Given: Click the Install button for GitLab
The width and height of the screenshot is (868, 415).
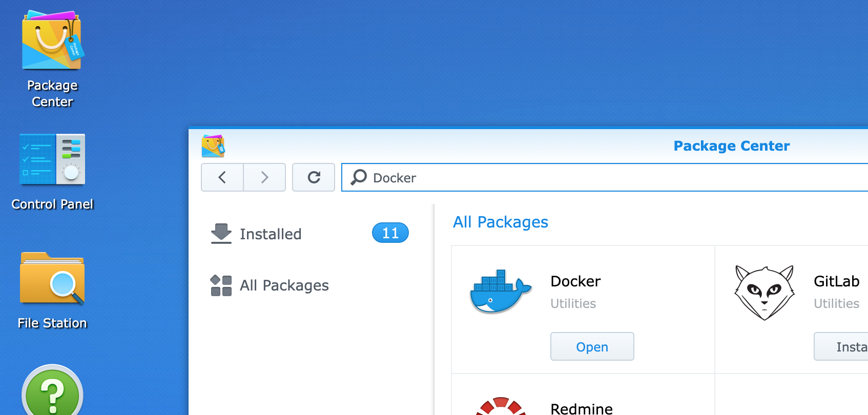Looking at the screenshot, I should pyautogui.click(x=841, y=346).
